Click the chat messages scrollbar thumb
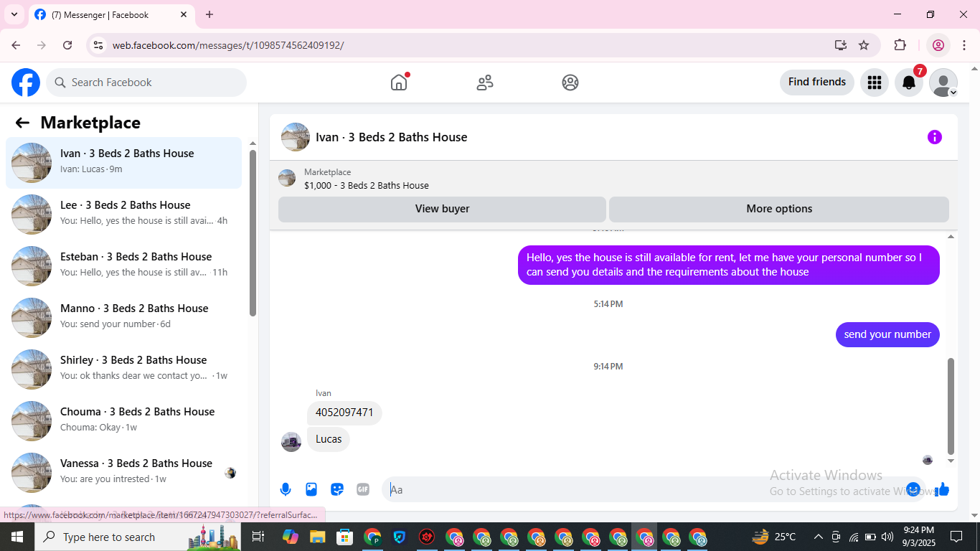The height and width of the screenshot is (551, 980). tap(951, 406)
